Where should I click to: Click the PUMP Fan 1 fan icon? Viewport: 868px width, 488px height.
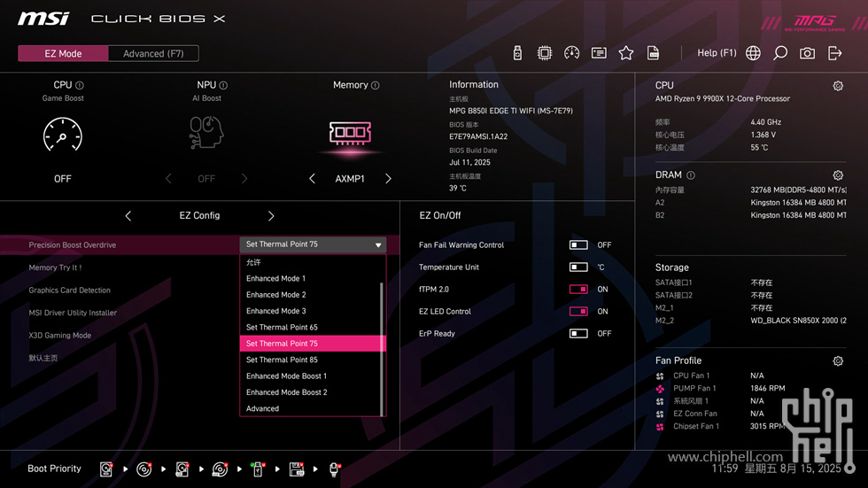(x=660, y=389)
